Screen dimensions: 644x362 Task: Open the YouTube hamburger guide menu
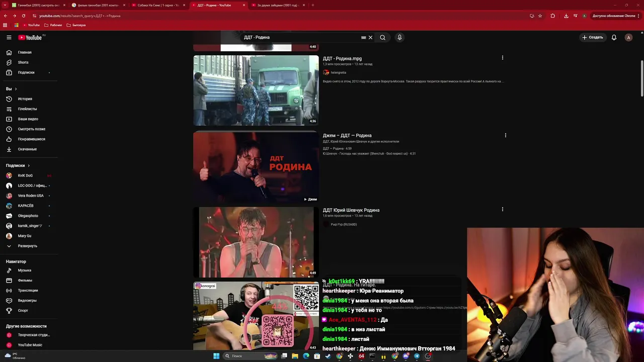pyautogui.click(x=9, y=37)
